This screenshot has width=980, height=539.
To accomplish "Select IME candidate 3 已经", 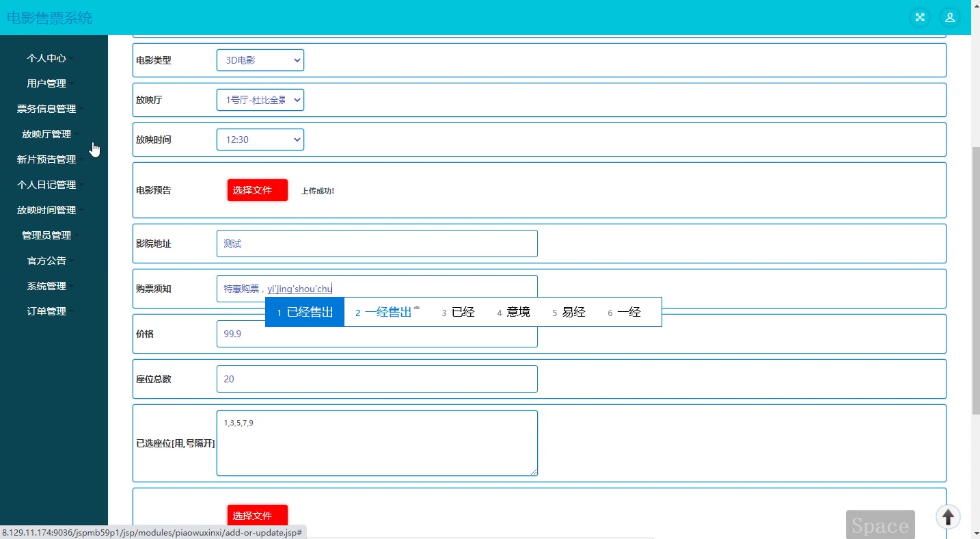I will click(x=458, y=313).
